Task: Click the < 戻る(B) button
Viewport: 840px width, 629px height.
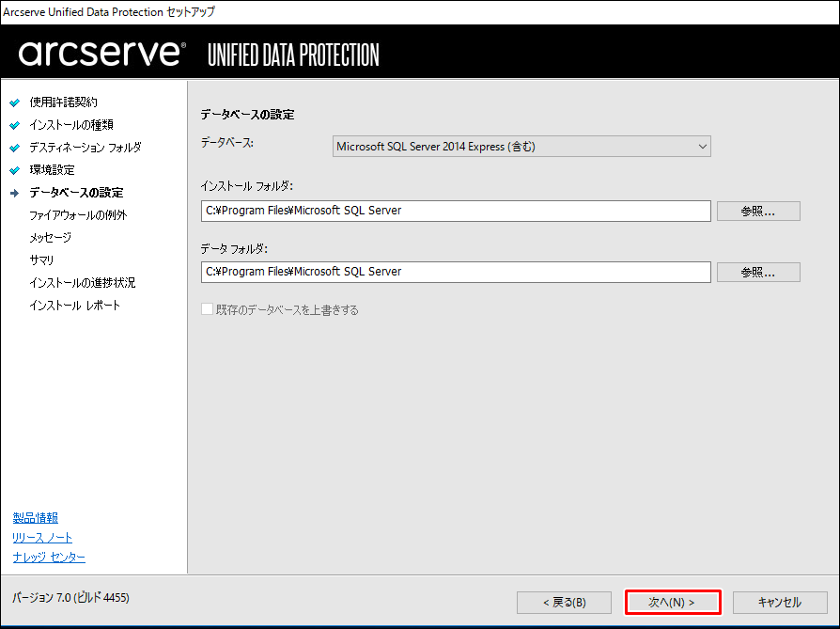Action: point(564,602)
